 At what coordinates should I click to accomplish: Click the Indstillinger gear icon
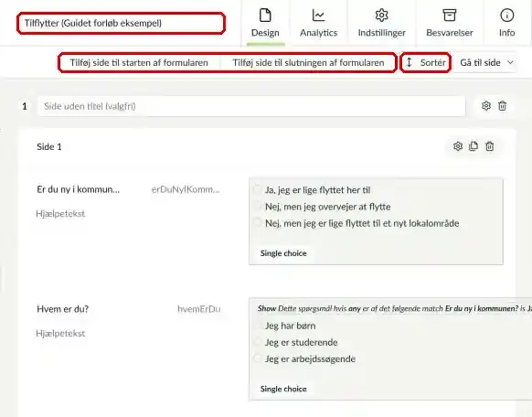point(381,16)
